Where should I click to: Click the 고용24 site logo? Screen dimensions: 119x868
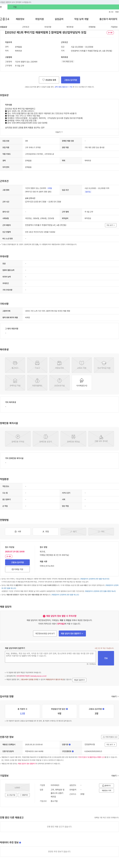click(x=5, y=19)
